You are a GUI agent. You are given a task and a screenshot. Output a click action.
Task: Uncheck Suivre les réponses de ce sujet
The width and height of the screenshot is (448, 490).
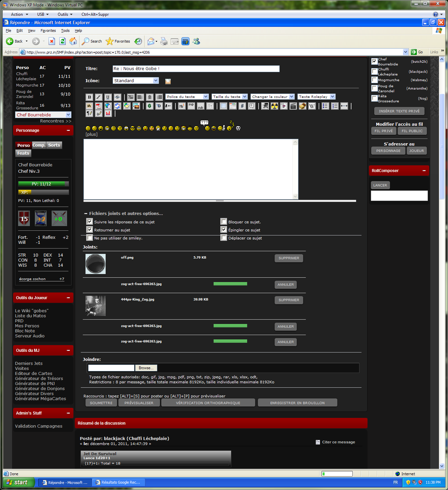pos(90,222)
